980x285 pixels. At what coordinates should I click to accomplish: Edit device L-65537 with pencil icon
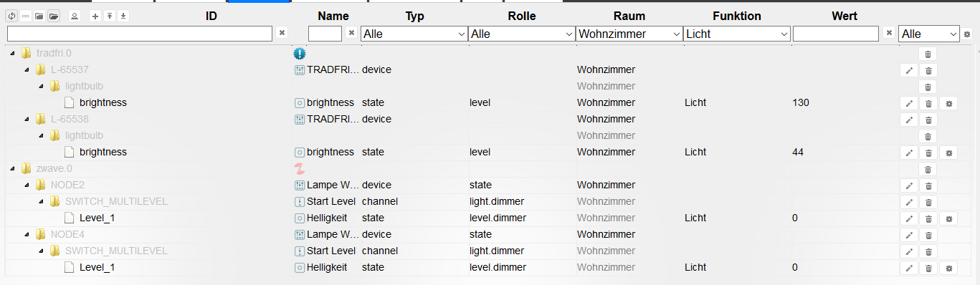909,70
